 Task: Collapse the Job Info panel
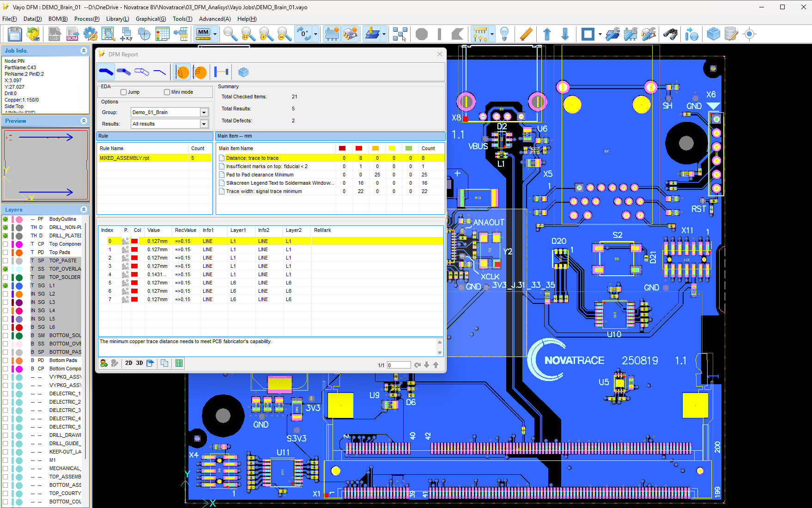point(84,51)
